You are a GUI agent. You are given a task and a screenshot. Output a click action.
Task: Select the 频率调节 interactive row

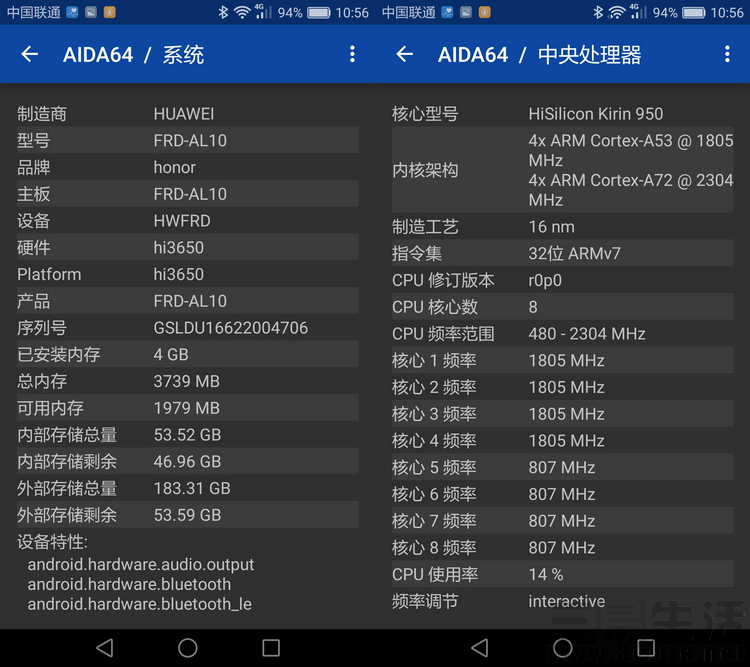[x=562, y=601]
